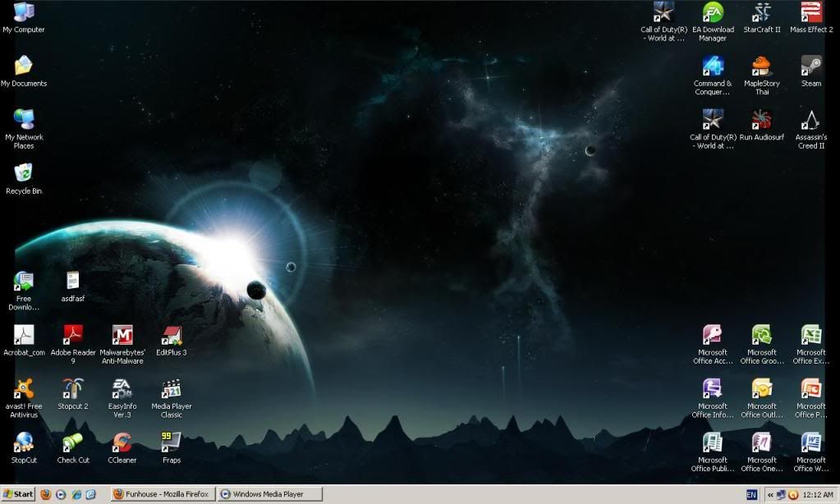Open the Microsoft Office Access shortcut
The height and width of the screenshot is (504, 840).
tap(713, 335)
